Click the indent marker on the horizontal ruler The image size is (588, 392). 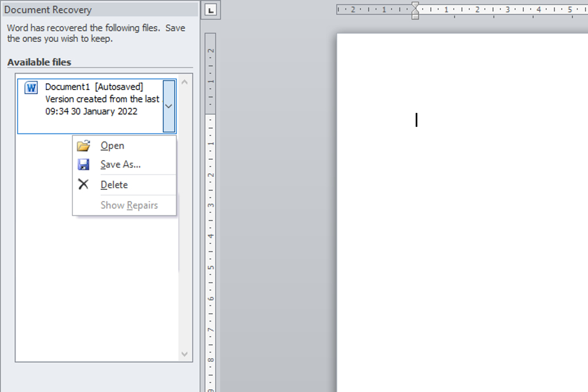(x=415, y=11)
